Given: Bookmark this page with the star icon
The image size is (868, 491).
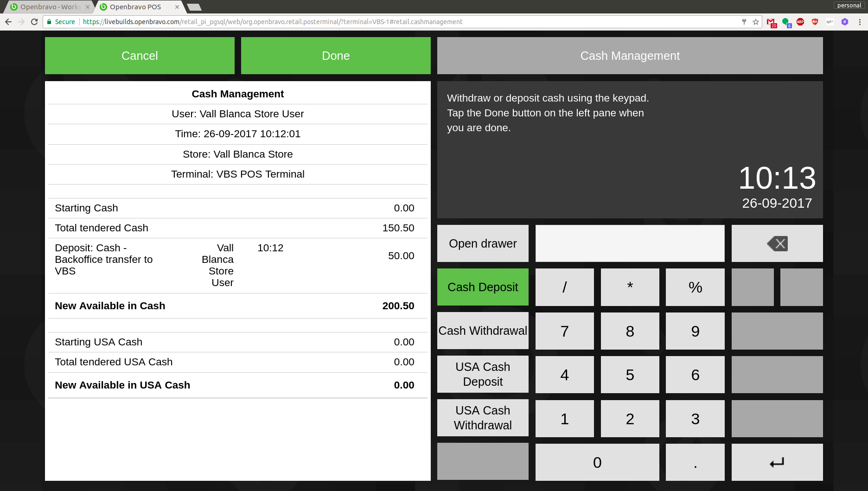Looking at the screenshot, I should coord(756,22).
